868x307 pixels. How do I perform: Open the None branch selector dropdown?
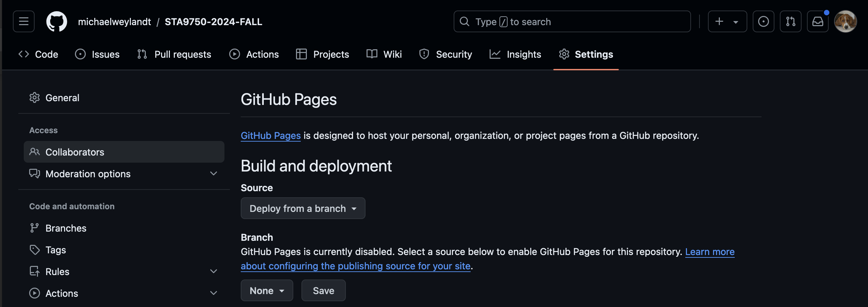[267, 290]
